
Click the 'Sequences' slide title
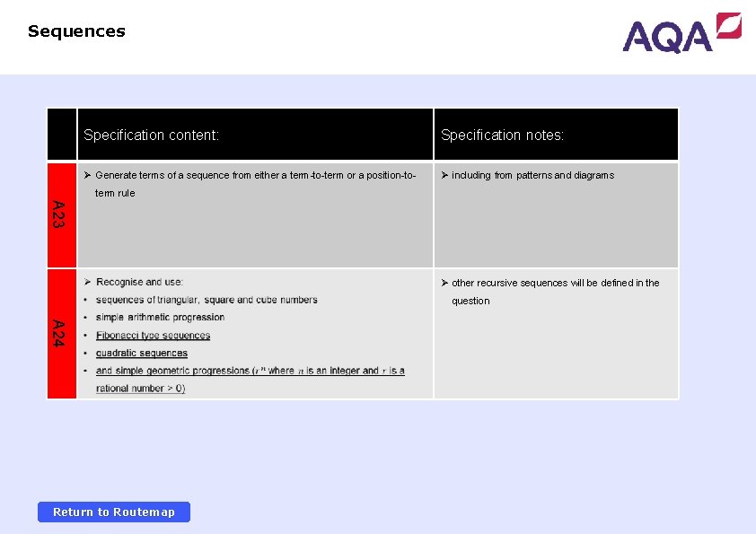pos(75,31)
